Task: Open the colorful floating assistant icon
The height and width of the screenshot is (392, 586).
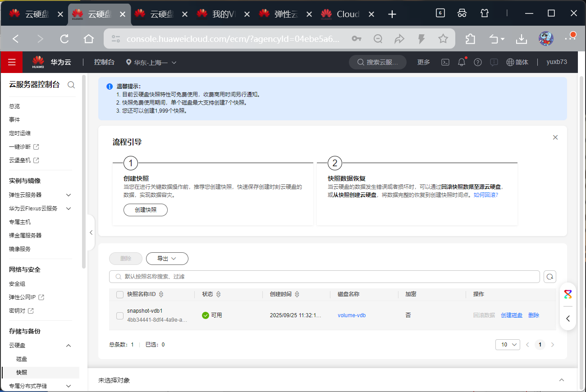Action: click(x=568, y=295)
